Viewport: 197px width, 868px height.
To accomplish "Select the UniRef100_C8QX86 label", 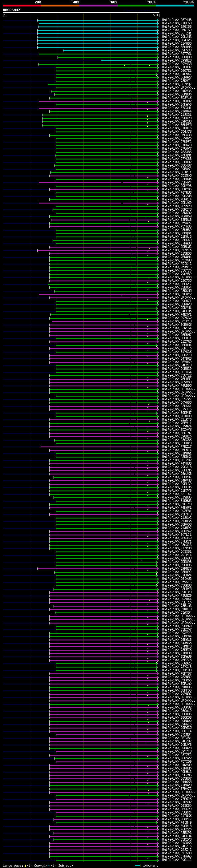I will pos(177,440).
